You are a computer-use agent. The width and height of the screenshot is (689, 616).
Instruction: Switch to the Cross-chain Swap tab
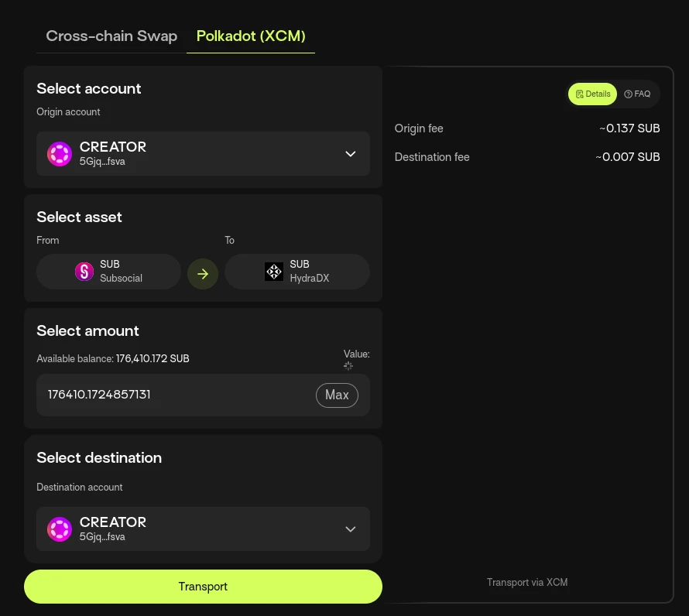pyautogui.click(x=111, y=36)
